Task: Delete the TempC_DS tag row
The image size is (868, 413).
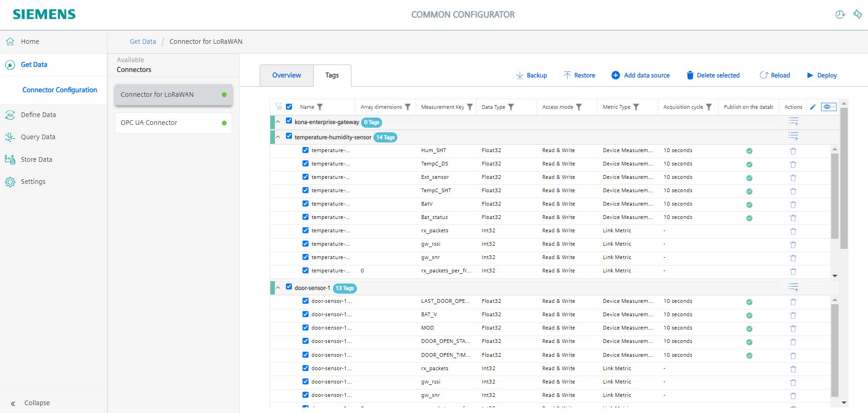Action: tap(793, 164)
